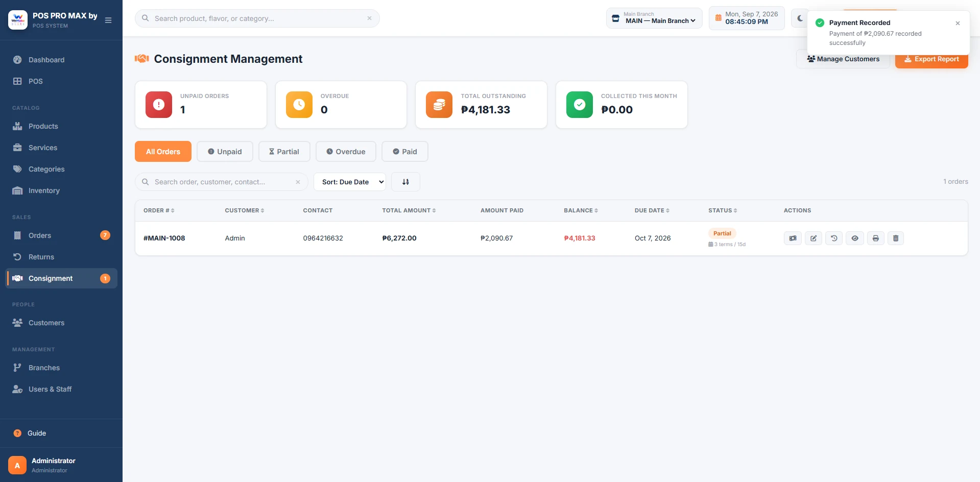980x482 pixels.
Task: Collapse sidebar with hamburger icon
Action: coord(108,20)
